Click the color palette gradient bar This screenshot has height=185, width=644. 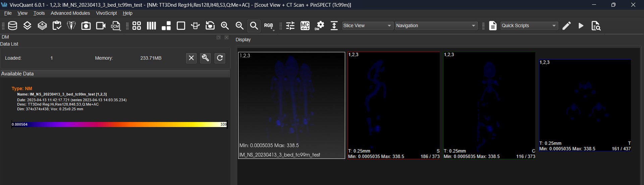click(x=119, y=124)
